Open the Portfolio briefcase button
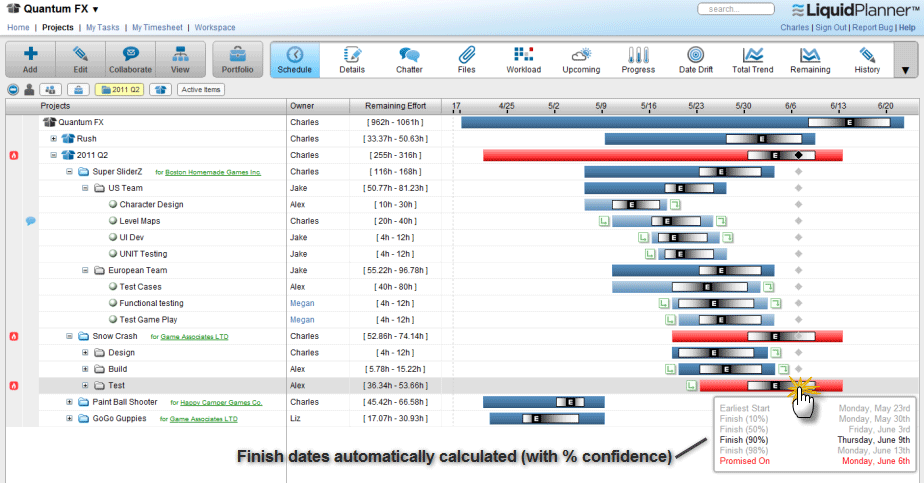 point(237,59)
